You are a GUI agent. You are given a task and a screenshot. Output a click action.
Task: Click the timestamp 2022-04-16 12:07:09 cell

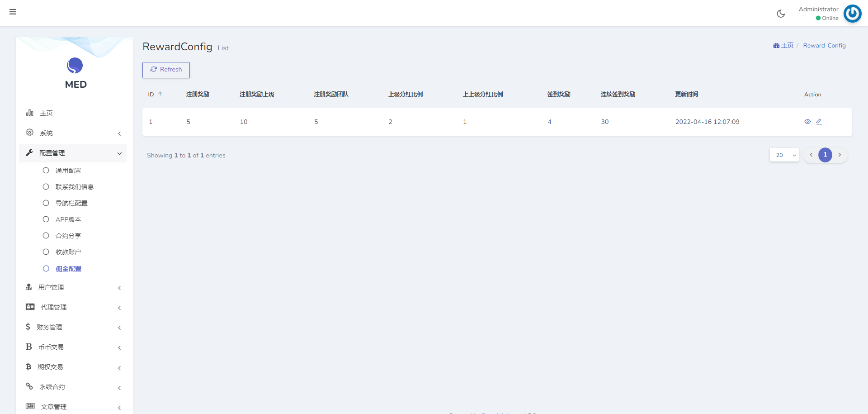point(708,122)
